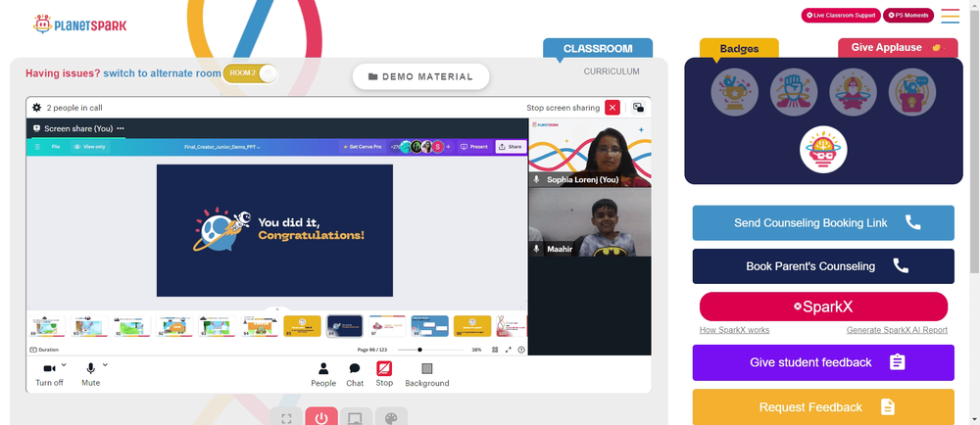Open Background effects
The image size is (980, 425).
click(427, 375)
